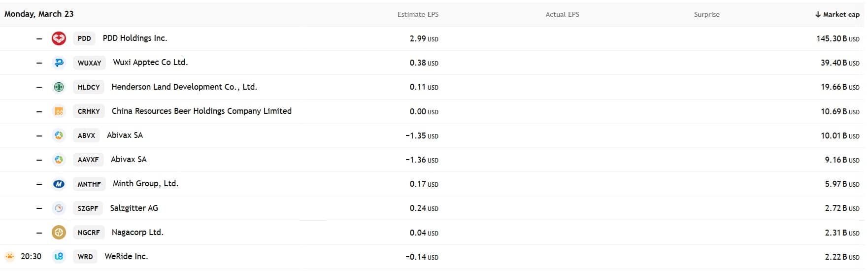
Task: Click the ABVX Abivax logo icon
Action: click(59, 135)
